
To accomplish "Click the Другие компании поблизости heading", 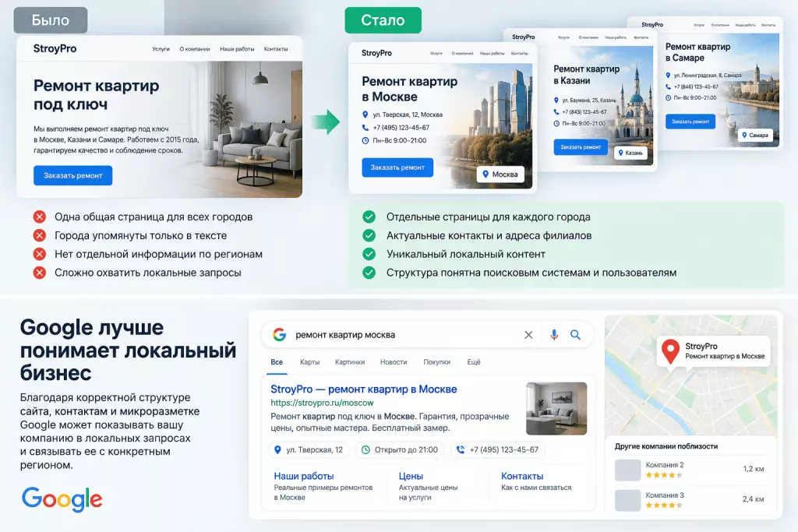I will [666, 446].
